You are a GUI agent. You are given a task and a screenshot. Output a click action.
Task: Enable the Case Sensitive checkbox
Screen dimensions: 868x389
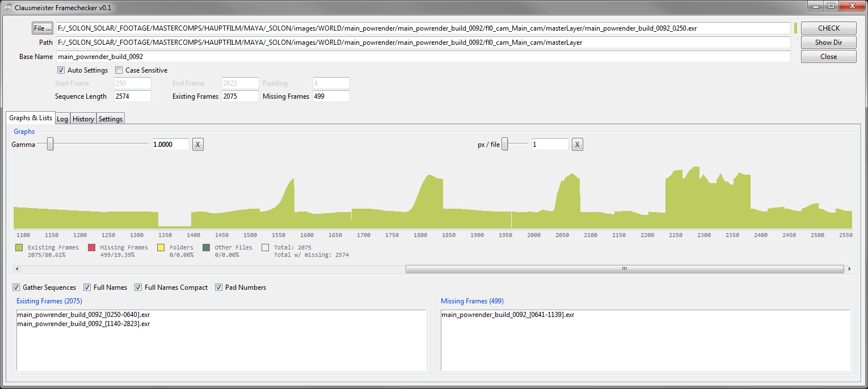(x=119, y=70)
